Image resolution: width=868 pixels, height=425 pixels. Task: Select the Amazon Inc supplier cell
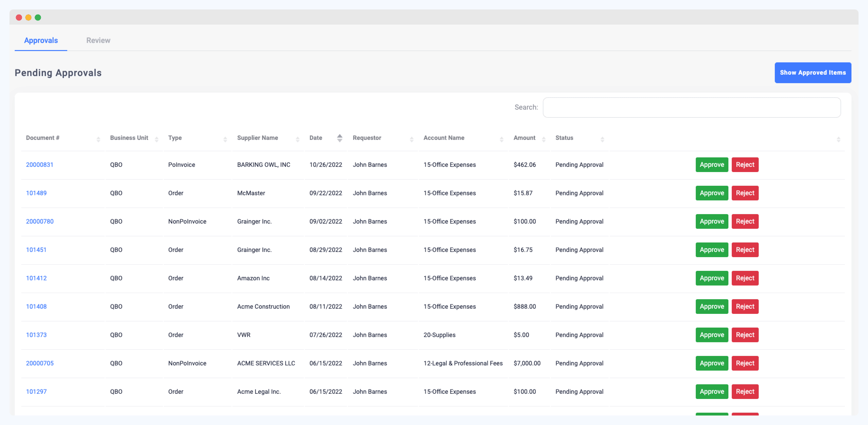click(x=253, y=278)
